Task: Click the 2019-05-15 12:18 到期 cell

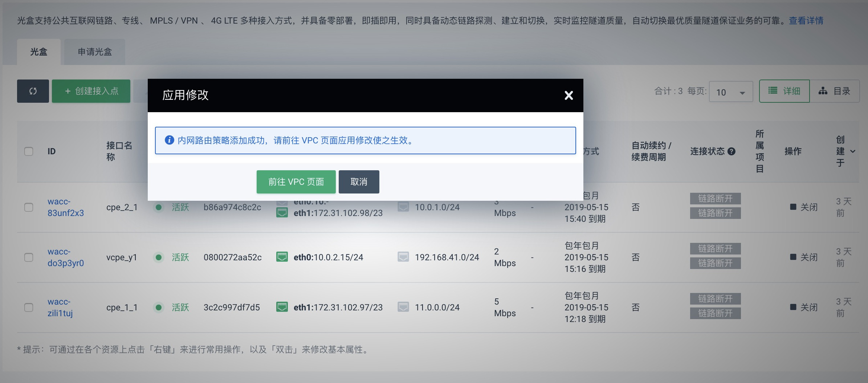Action: click(x=586, y=313)
